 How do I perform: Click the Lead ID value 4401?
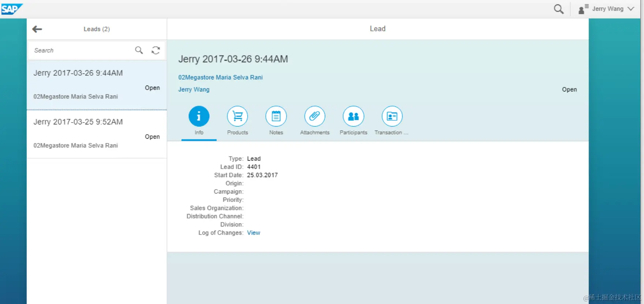point(254,167)
